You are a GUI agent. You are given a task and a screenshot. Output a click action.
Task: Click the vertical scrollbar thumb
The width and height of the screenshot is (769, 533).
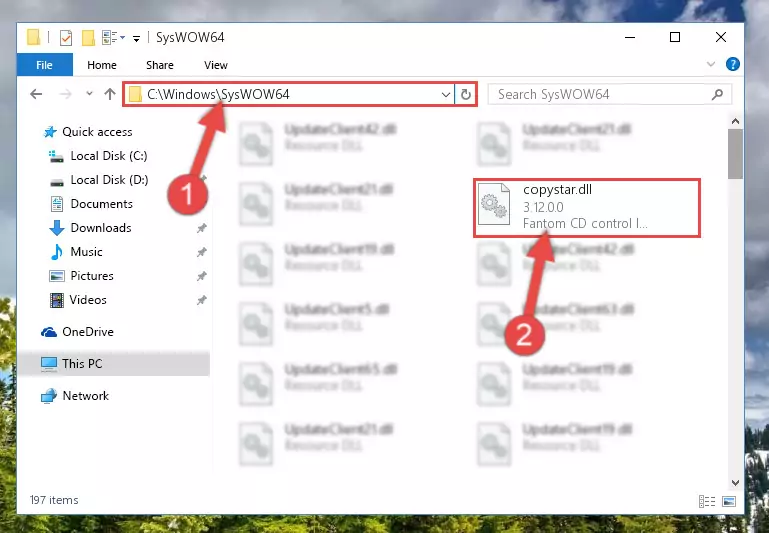(735, 154)
